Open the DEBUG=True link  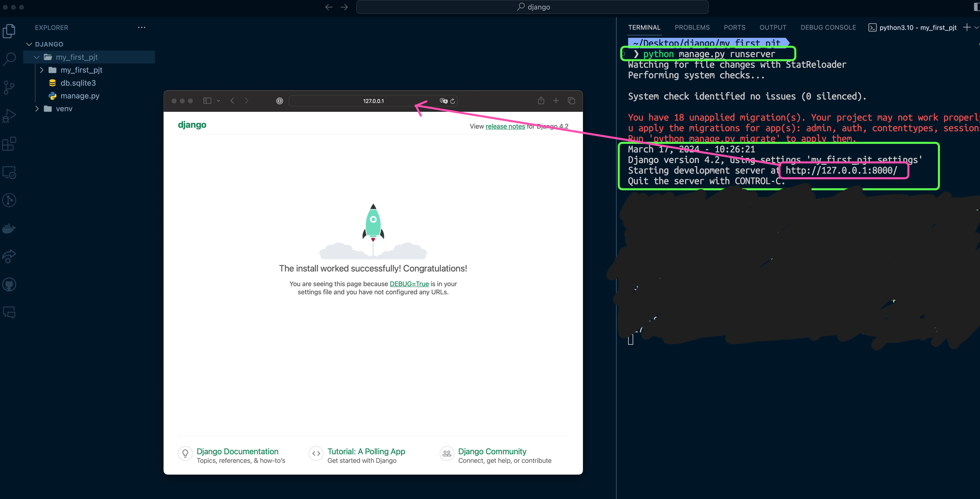(409, 284)
